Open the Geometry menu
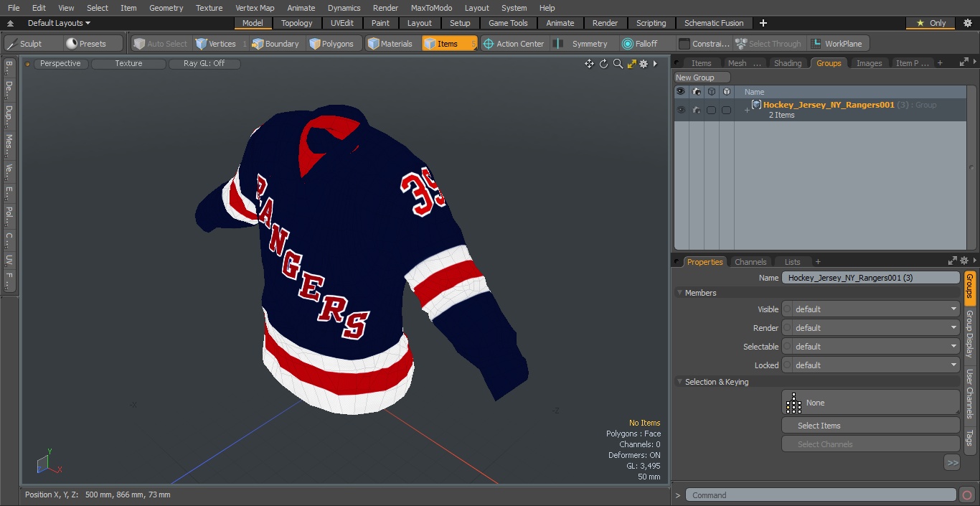The width and height of the screenshot is (980, 506). click(x=166, y=8)
